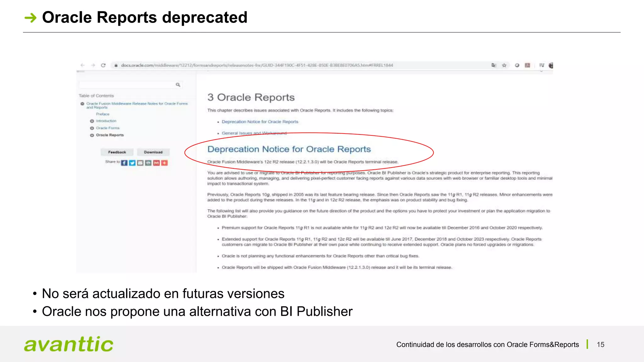The image size is (644, 362).
Task: Open the Introduction contents link
Action: (x=106, y=121)
